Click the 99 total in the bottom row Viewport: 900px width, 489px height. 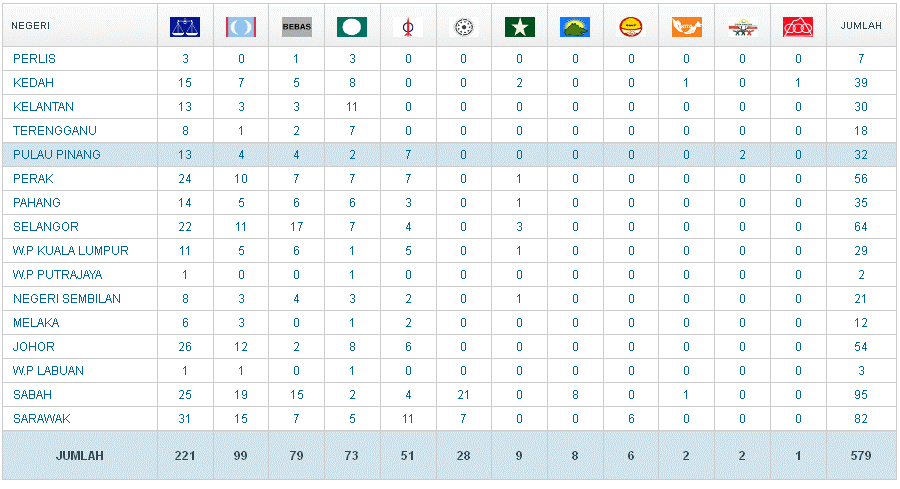point(240,456)
